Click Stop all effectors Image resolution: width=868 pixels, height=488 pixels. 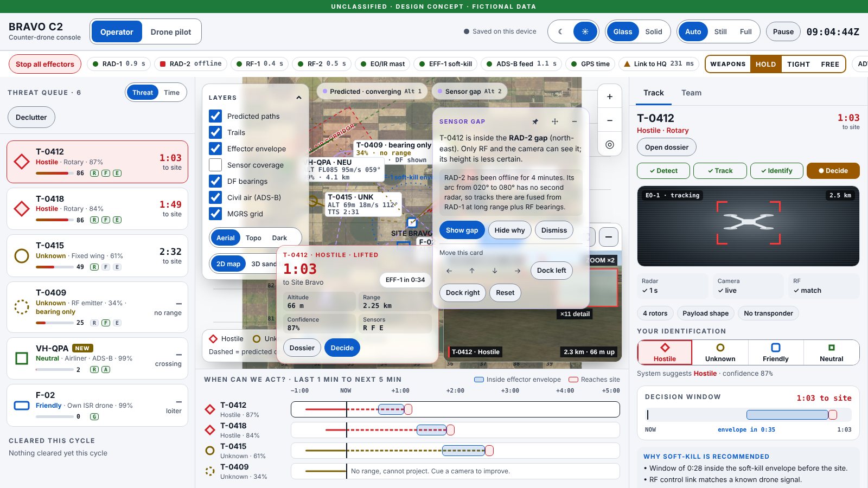tap(45, 64)
